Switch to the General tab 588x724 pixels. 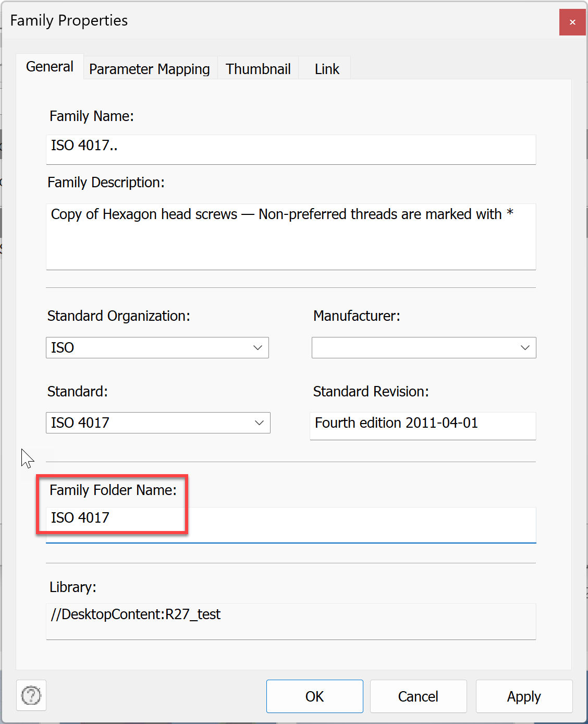pos(50,67)
